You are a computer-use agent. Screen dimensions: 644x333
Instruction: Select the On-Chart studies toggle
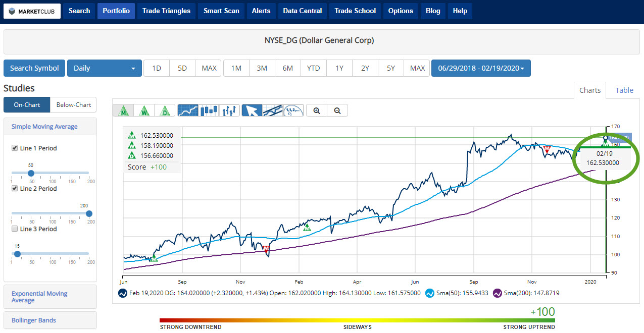27,105
